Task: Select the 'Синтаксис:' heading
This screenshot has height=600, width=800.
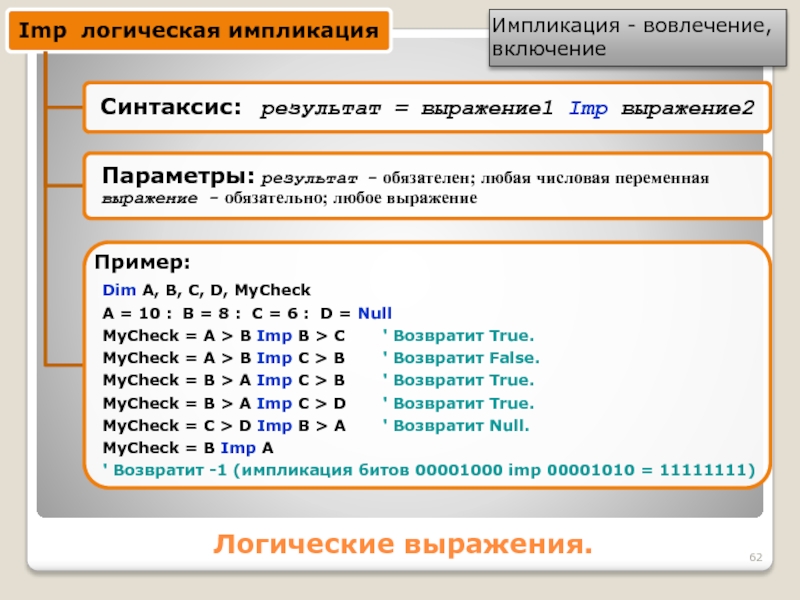Action: (170, 107)
